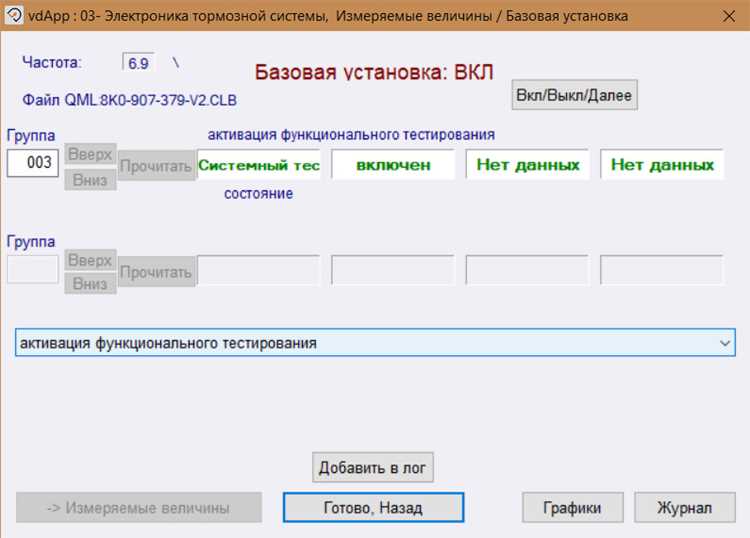Click the blue активация функционального тестирования label
The height and width of the screenshot is (538, 750).
click(351, 135)
